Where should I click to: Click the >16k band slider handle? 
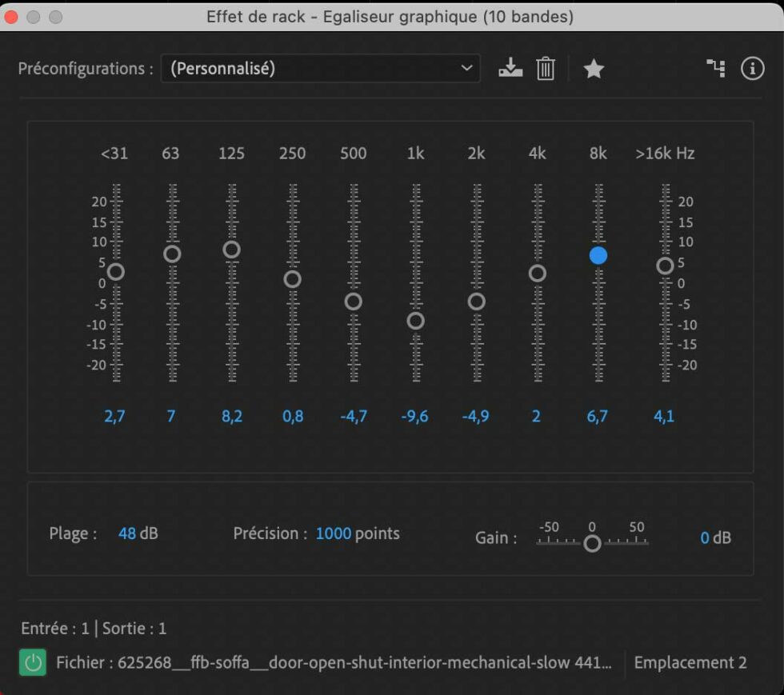665,266
